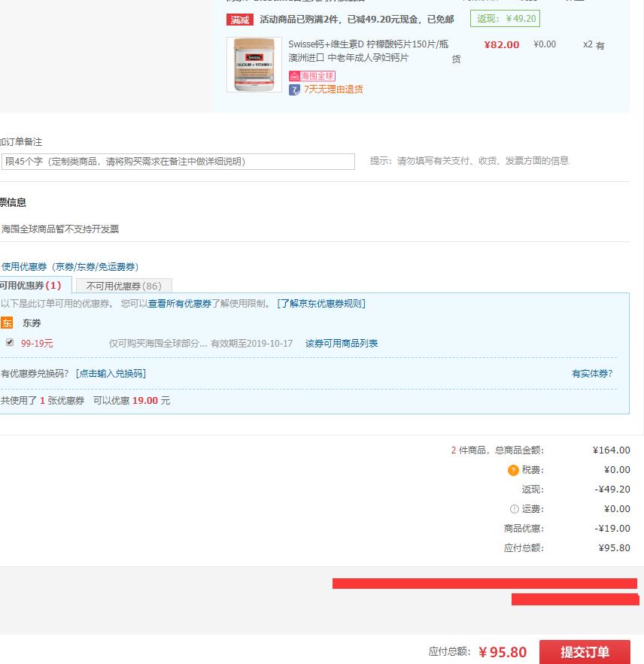Open 该券可用商品列表 link
Screen dimensions: 644x664
click(x=342, y=344)
